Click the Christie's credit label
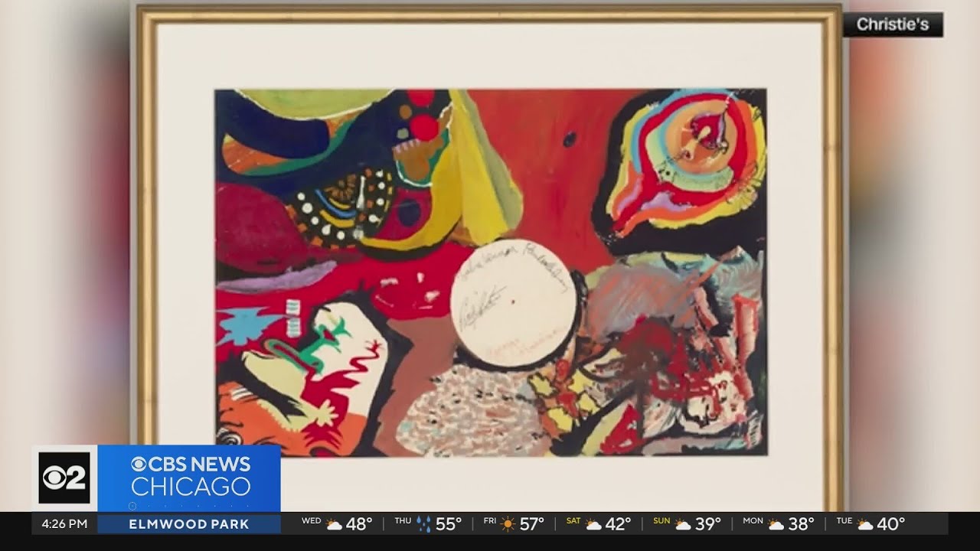The height and width of the screenshot is (551, 980). (x=893, y=24)
